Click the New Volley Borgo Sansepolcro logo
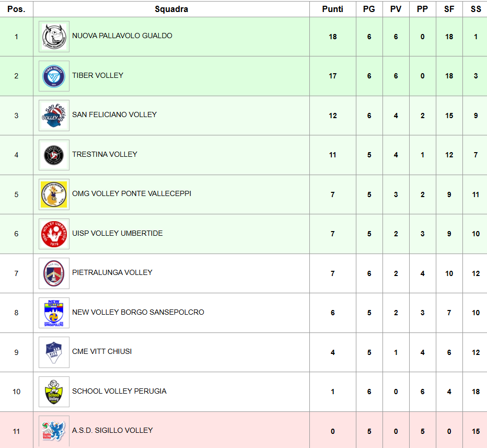487x448 pixels. (54, 313)
